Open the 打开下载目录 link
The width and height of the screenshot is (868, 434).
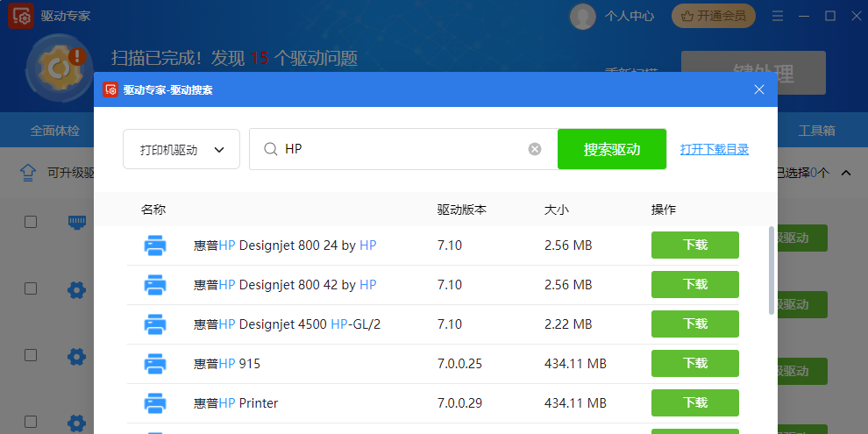click(x=715, y=149)
